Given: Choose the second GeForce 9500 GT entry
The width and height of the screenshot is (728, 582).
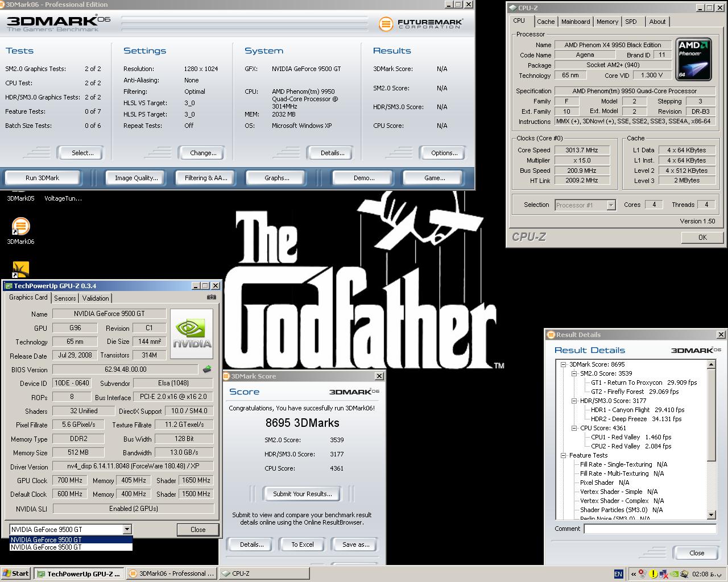Looking at the screenshot, I should [71, 547].
